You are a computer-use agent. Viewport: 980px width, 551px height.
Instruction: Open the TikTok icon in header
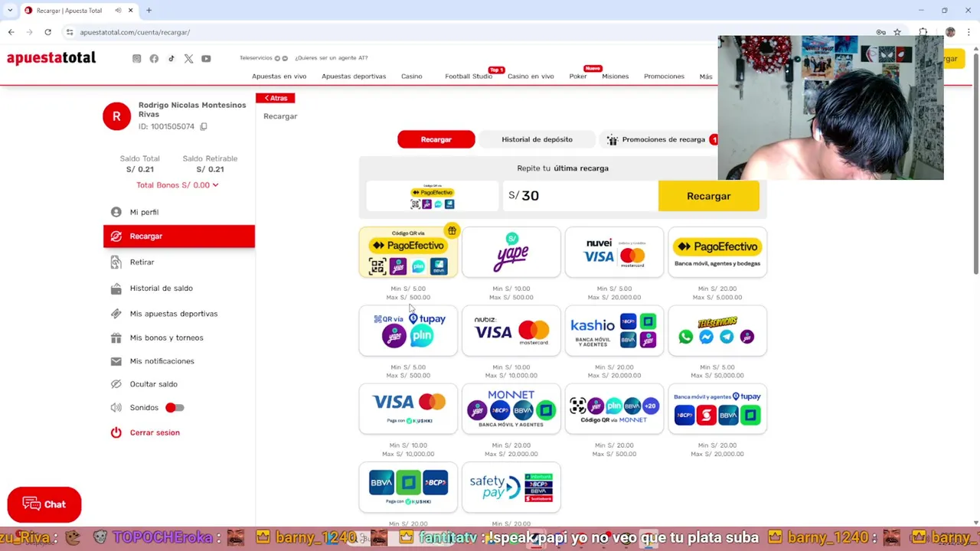tap(171, 58)
